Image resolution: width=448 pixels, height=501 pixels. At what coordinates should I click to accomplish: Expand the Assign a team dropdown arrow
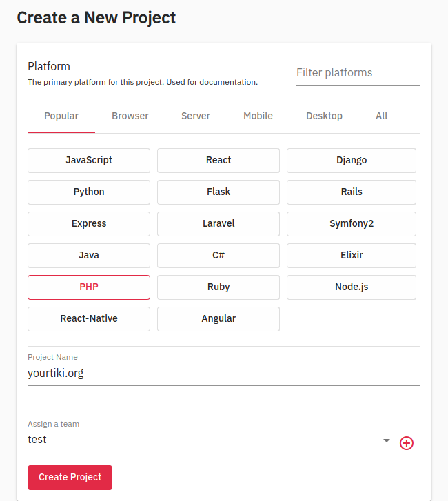coord(386,440)
